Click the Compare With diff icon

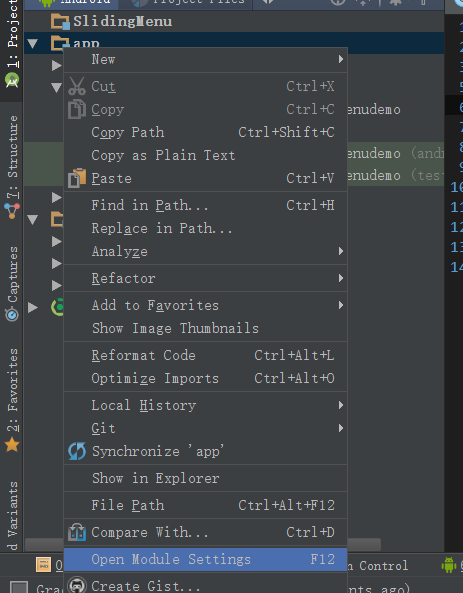pyautogui.click(x=77, y=532)
